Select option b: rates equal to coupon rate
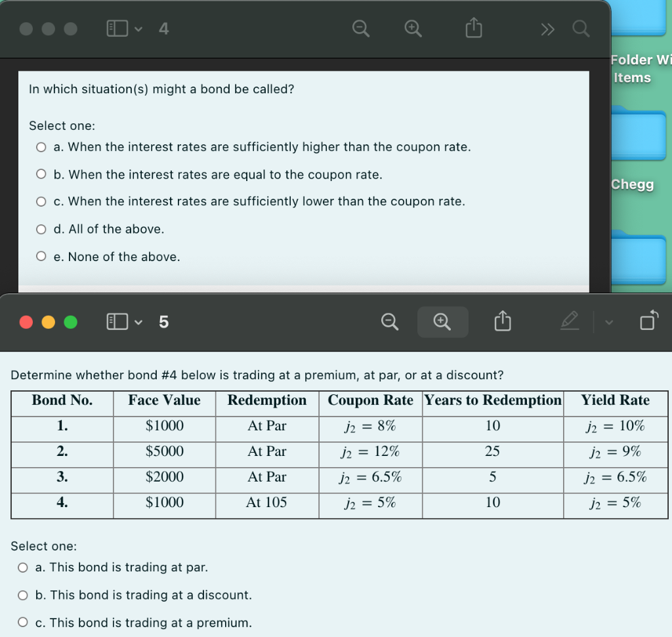Image resolution: width=672 pixels, height=637 pixels. (41, 174)
